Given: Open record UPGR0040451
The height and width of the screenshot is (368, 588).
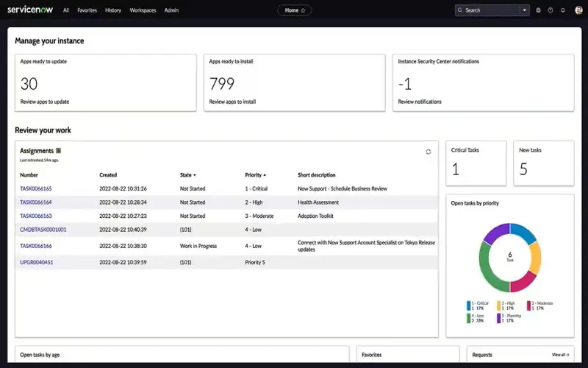Looking at the screenshot, I should (x=37, y=262).
